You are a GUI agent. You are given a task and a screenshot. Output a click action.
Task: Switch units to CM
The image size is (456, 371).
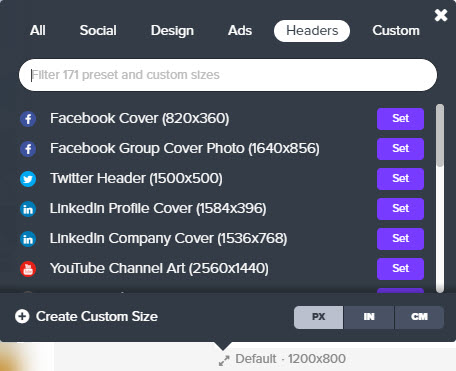click(419, 317)
